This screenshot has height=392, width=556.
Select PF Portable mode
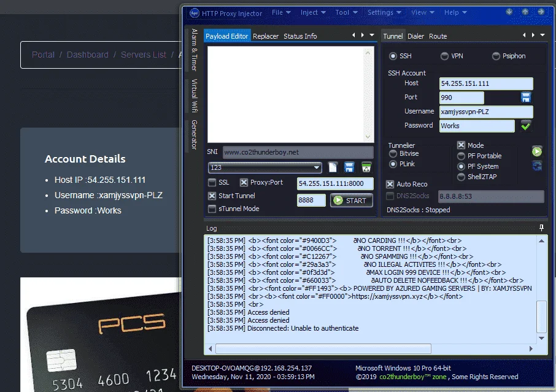[x=461, y=156]
